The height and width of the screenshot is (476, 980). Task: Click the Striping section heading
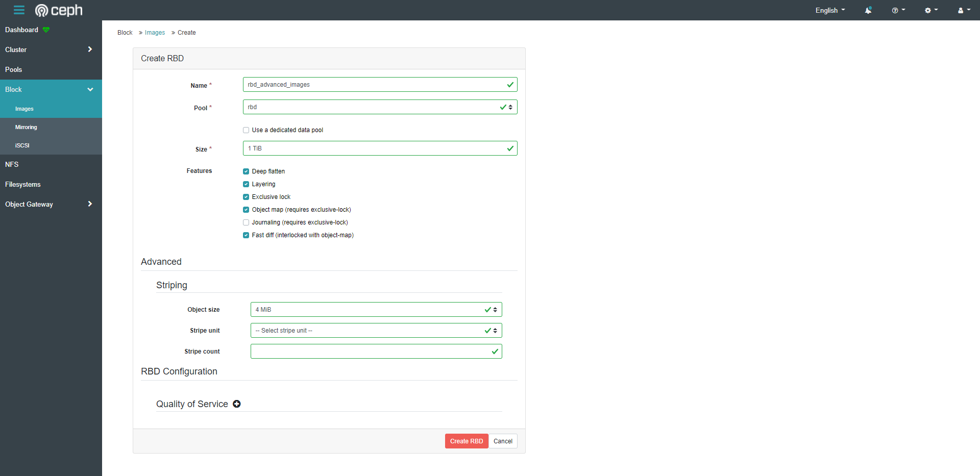171,285
